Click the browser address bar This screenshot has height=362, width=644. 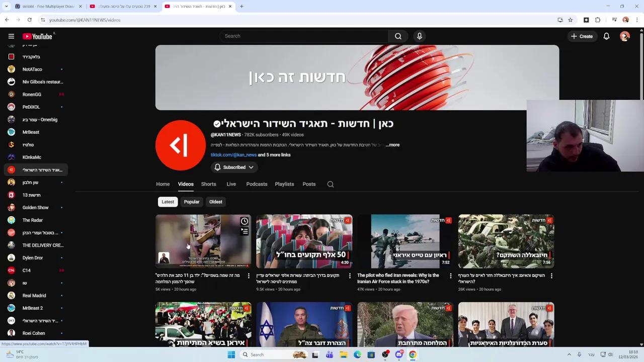click(x=297, y=20)
